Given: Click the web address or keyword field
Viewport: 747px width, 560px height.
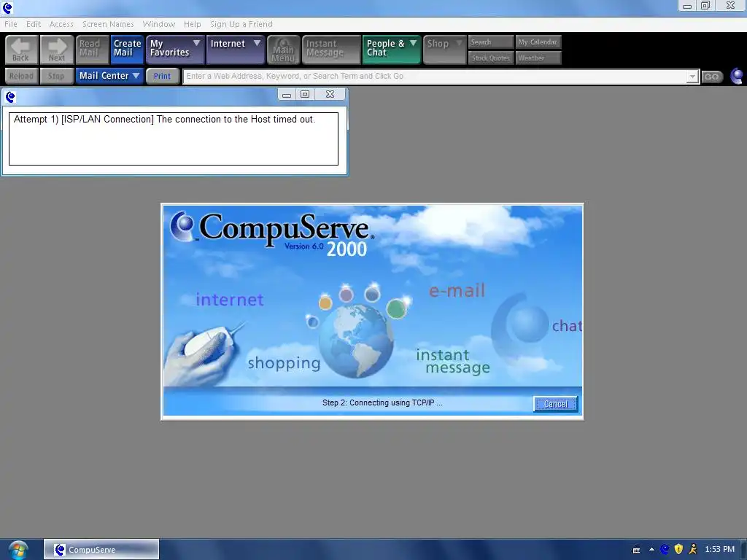Looking at the screenshot, I should [x=435, y=76].
